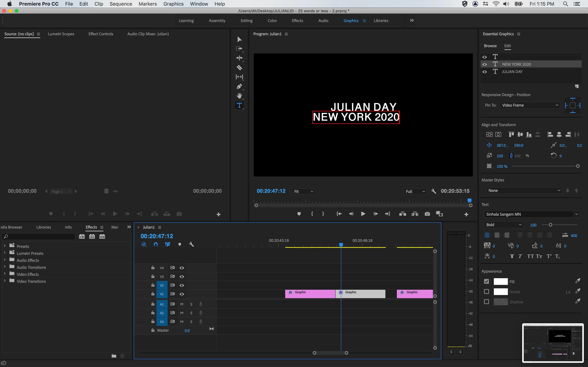Play the program monitor sequence
Image resolution: width=588 pixels, height=367 pixels.
363,214
